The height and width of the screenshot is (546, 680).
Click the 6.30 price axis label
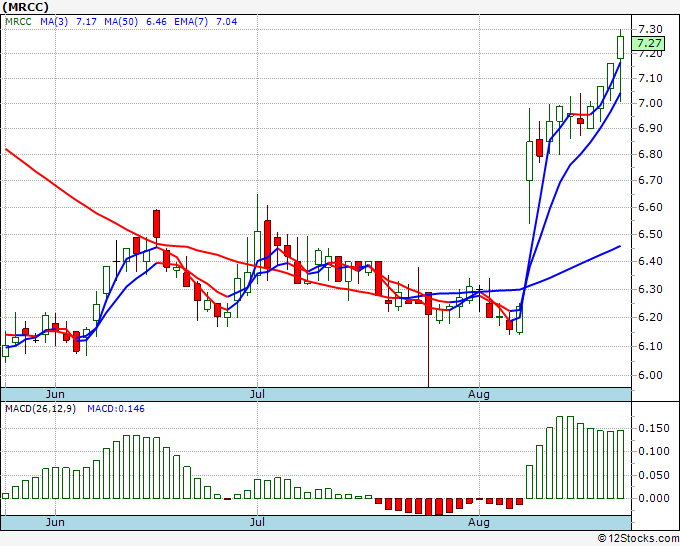pos(651,289)
